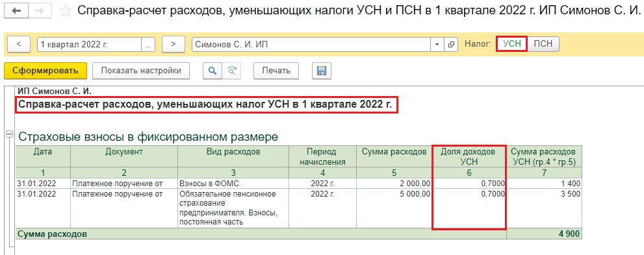Image resolution: width=644 pixels, height=255 pixels.
Task: Select the УСН tax toggle
Action: [x=511, y=44]
